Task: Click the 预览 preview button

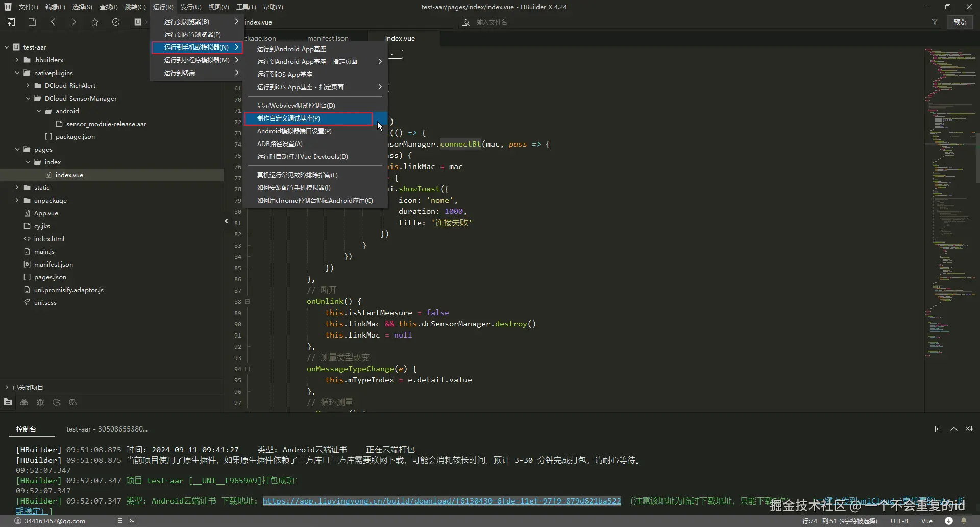Action: click(x=960, y=22)
